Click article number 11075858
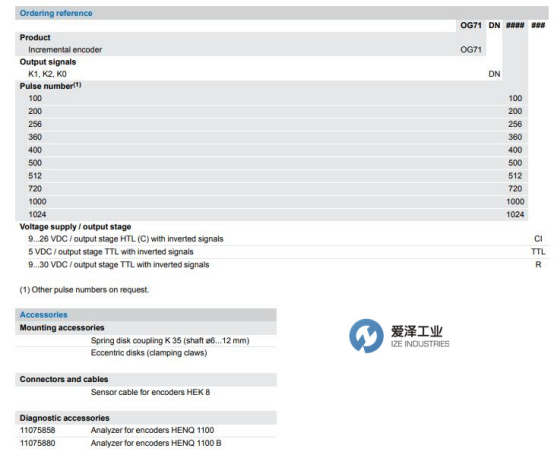 pyautogui.click(x=37, y=430)
